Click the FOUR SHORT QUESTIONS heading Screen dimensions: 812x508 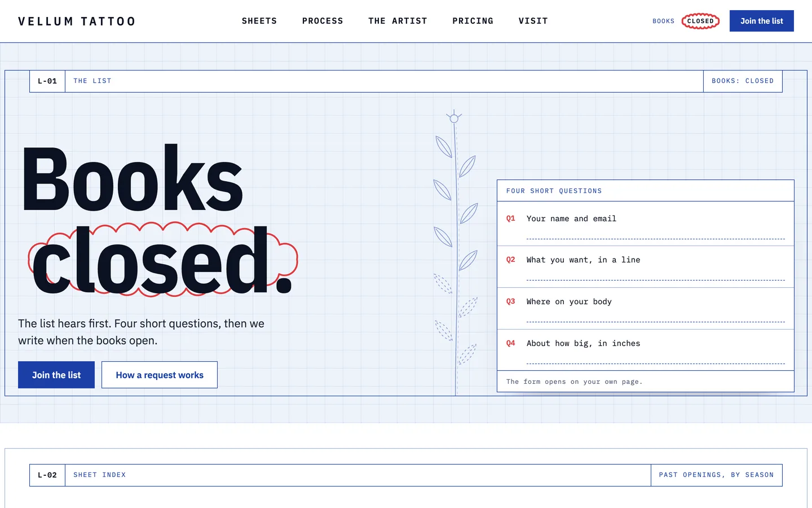(x=554, y=191)
